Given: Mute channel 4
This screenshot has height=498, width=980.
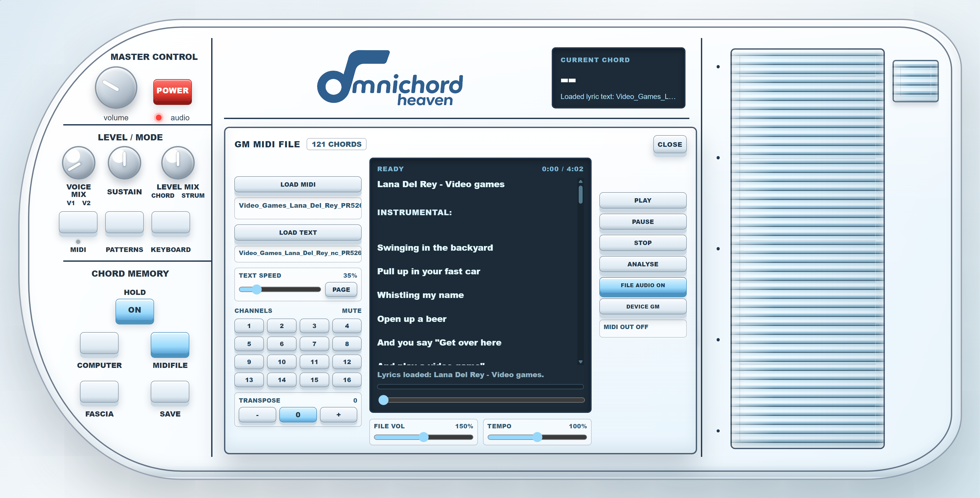Looking at the screenshot, I should 347,326.
